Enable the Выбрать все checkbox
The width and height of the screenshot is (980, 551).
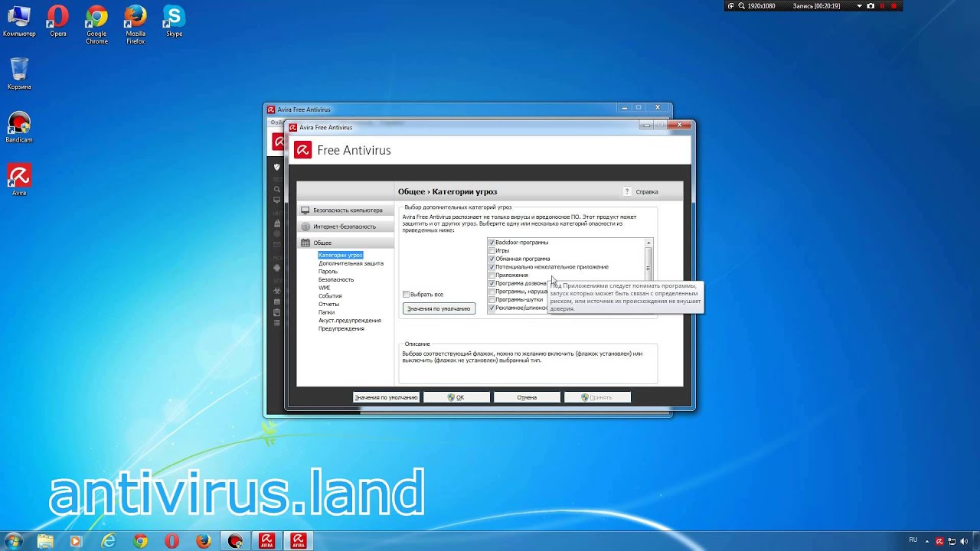tap(407, 295)
